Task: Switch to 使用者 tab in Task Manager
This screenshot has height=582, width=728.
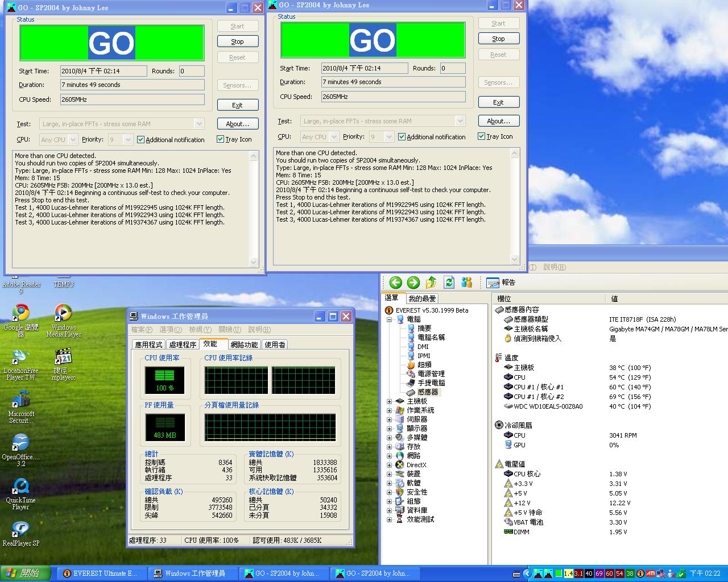Action: point(275,345)
